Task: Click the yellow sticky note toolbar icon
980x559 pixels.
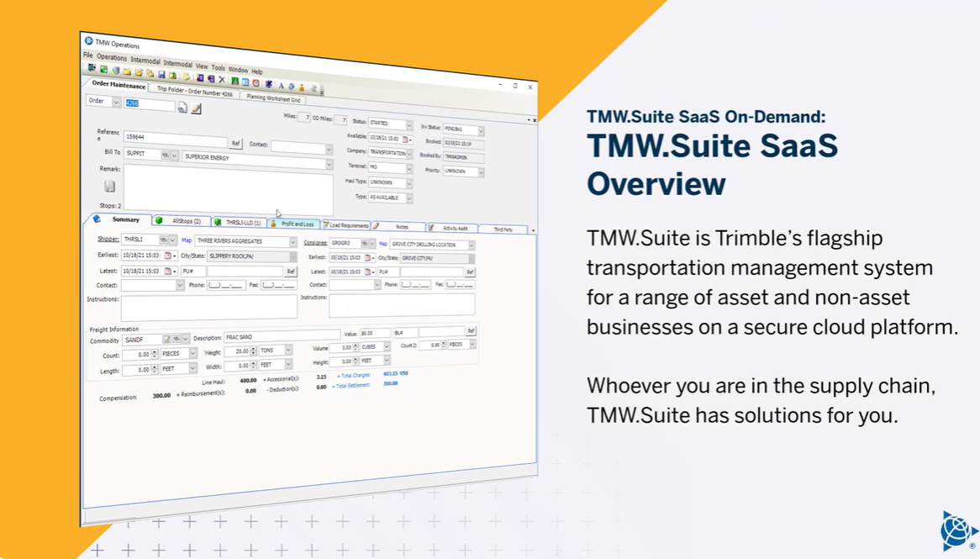Action: [x=186, y=76]
